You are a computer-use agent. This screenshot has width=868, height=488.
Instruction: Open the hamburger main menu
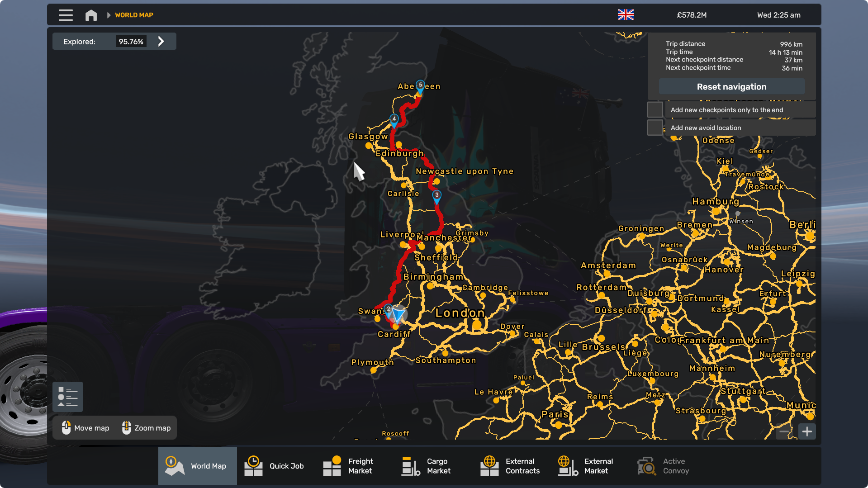click(x=66, y=15)
